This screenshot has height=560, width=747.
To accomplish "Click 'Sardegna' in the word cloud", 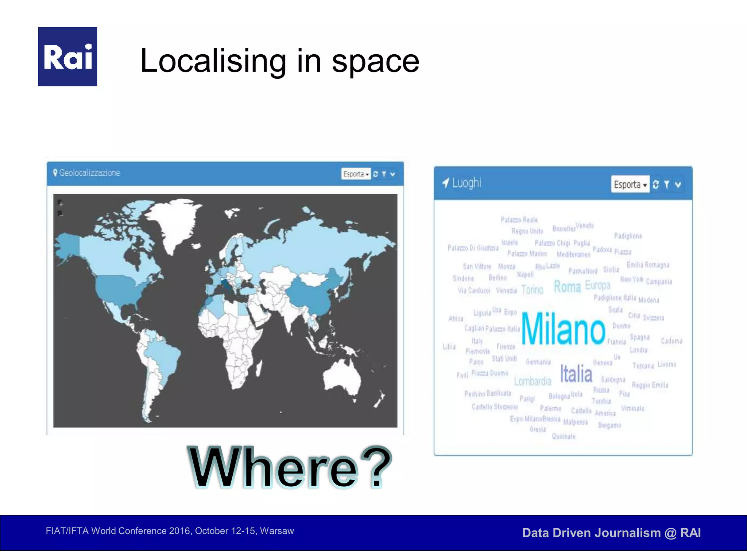I will coord(613,380).
